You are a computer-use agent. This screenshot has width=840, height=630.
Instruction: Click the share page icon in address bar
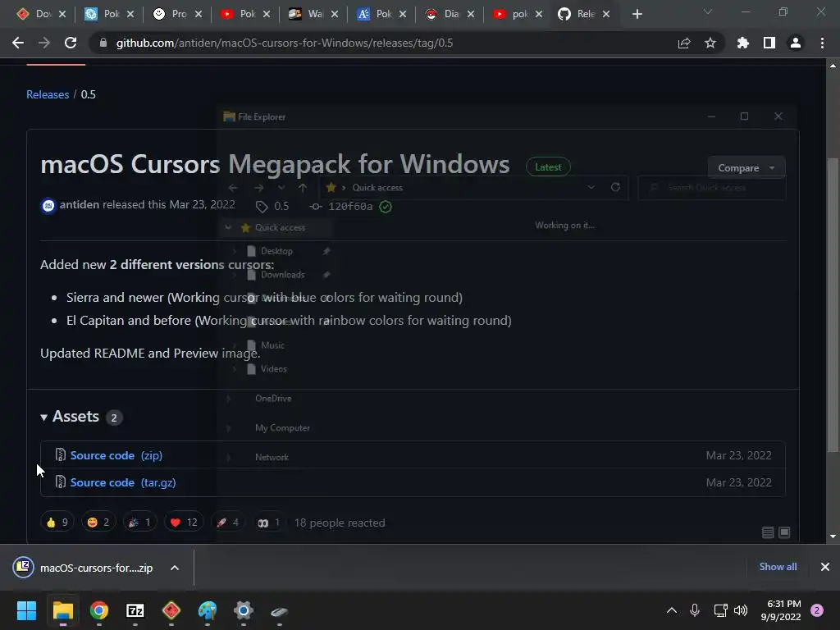pos(684,43)
